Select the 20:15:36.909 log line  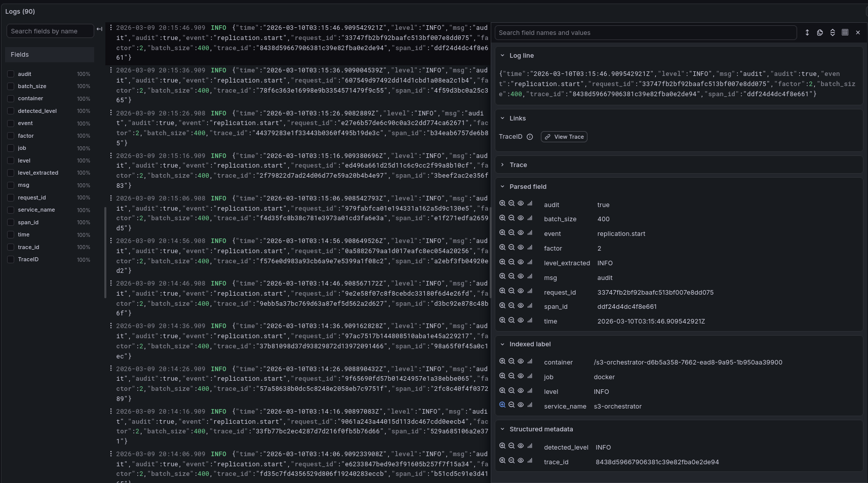pyautogui.click(x=302, y=85)
